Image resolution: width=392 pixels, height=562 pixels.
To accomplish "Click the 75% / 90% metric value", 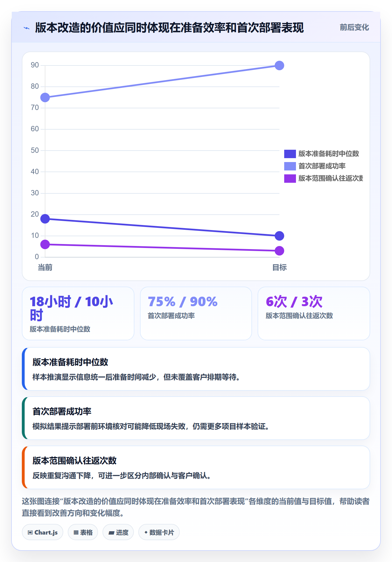I will (183, 302).
